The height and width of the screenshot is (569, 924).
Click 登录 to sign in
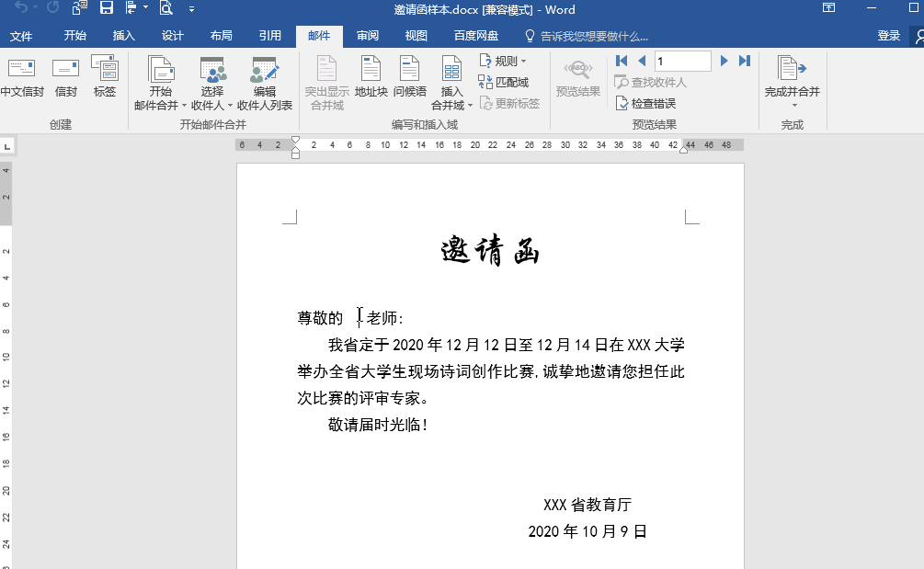coord(889,36)
